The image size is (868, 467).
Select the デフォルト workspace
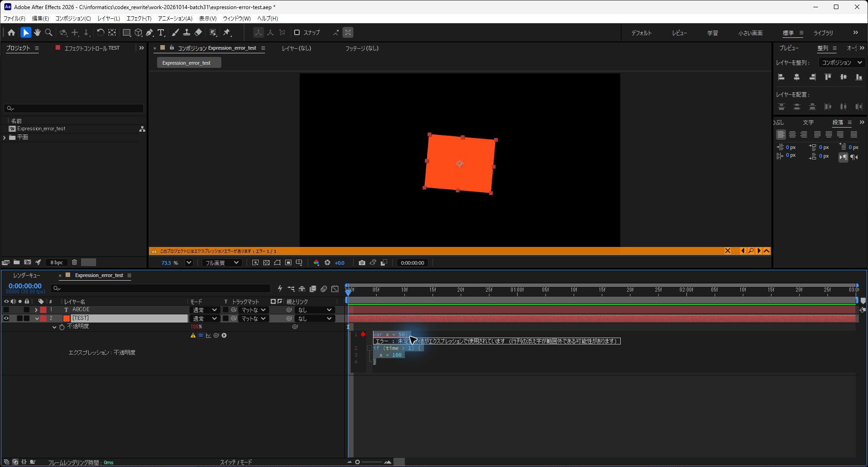641,33
